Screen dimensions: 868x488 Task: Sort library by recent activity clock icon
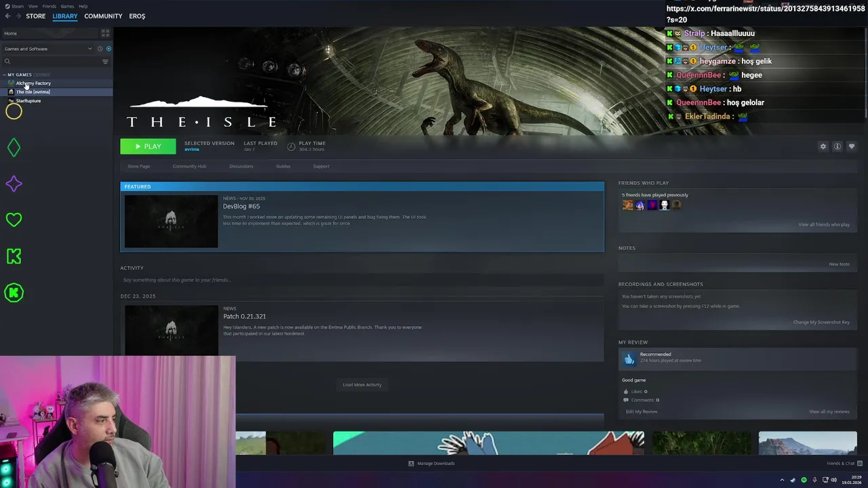(x=100, y=49)
